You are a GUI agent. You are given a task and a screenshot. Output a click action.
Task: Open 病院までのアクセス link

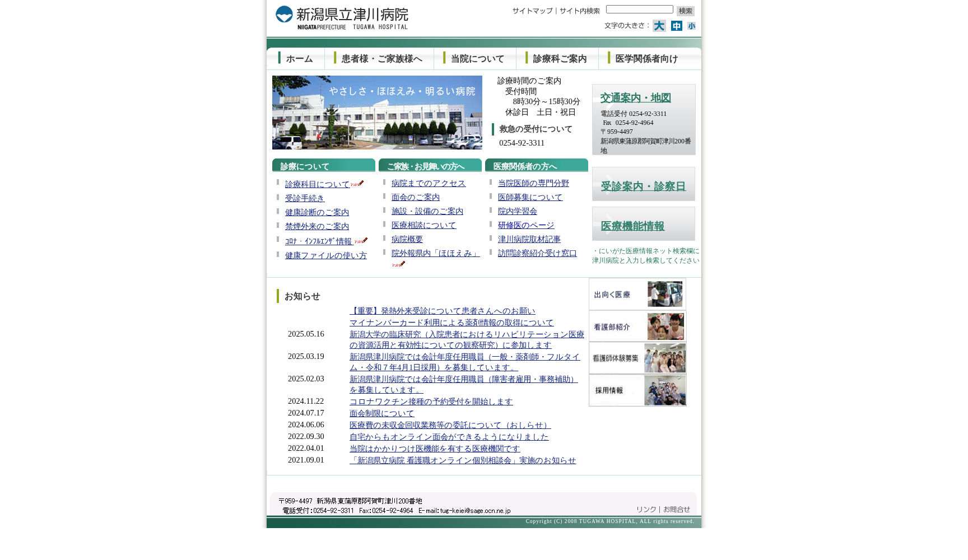(429, 183)
